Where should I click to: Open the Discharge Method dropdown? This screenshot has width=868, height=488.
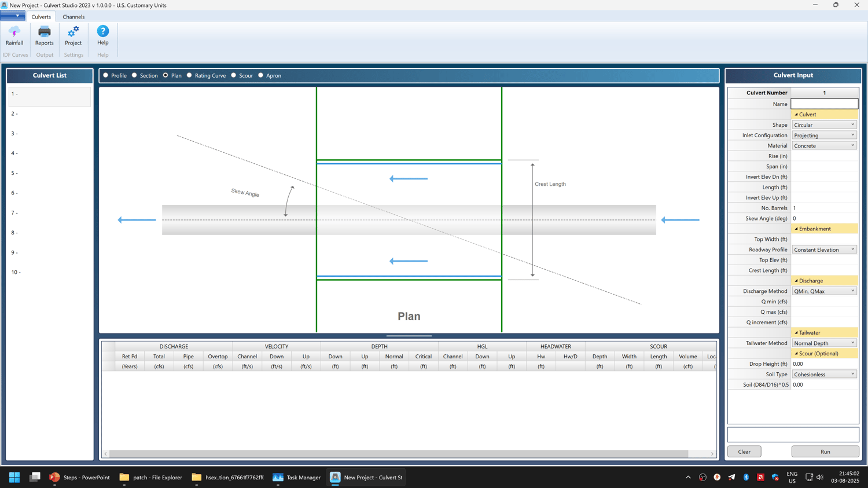[825, 291]
